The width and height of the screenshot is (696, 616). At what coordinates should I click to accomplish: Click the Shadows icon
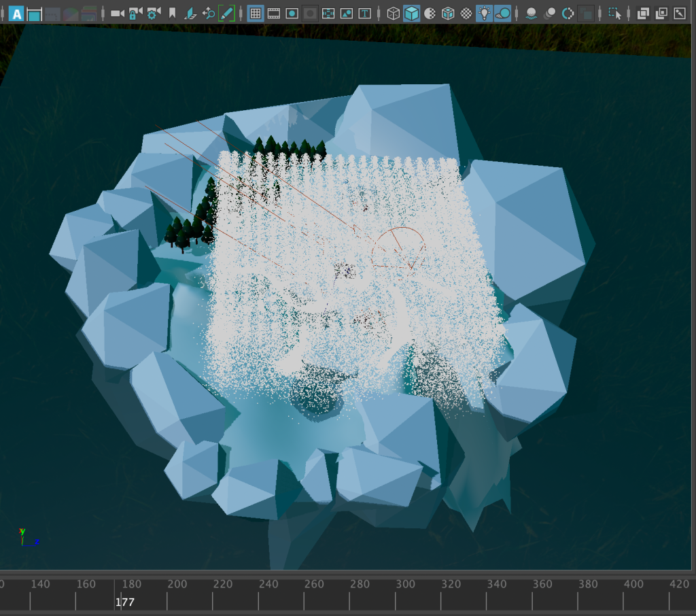tap(502, 14)
